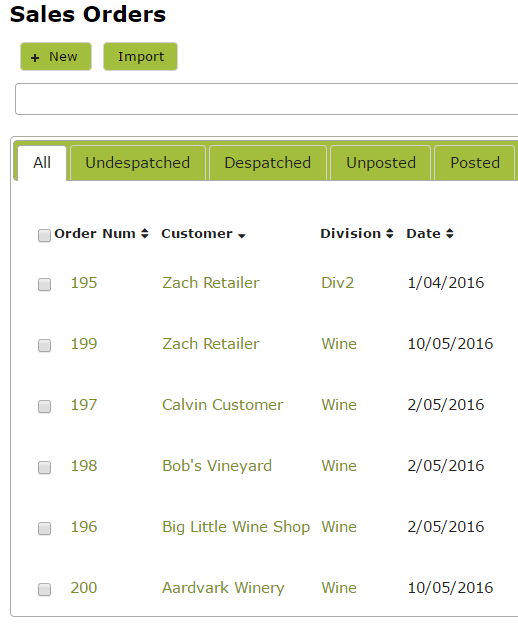Screen dimensions: 518x624
Task: Open customer Calvin Customer link
Action: [223, 405]
